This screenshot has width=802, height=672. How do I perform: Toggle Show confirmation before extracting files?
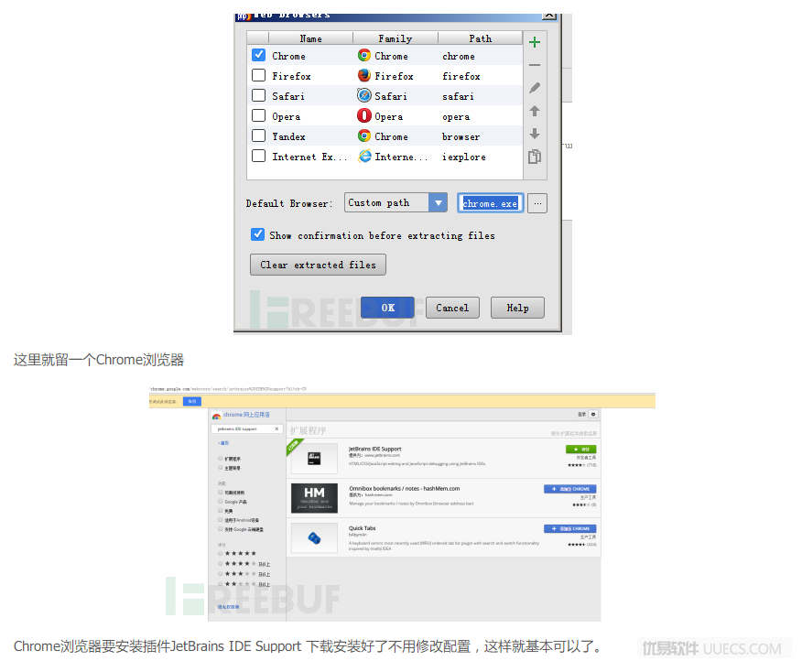[x=258, y=234]
